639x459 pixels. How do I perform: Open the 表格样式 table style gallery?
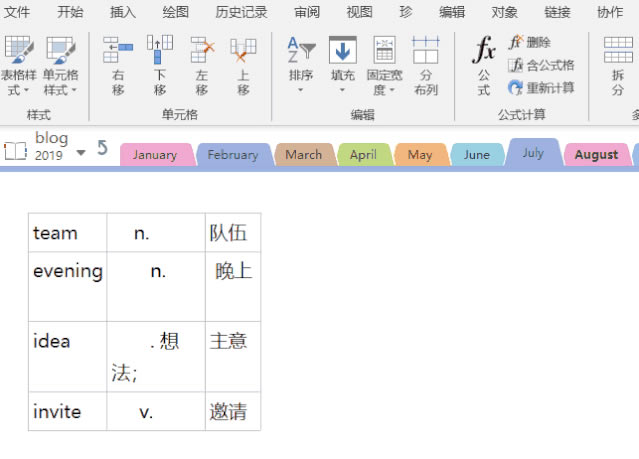click(19, 65)
